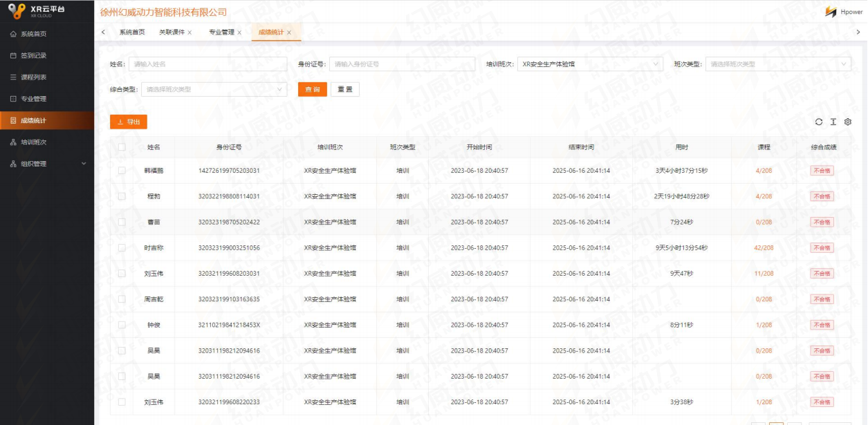The width and height of the screenshot is (868, 425).
Task: Click the table density icon
Action: [x=833, y=122]
